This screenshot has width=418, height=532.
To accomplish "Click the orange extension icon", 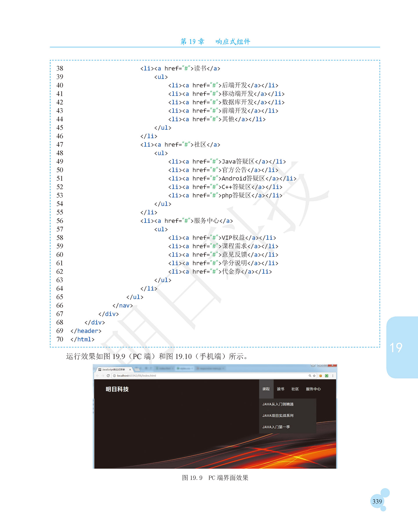I will [321, 376].
